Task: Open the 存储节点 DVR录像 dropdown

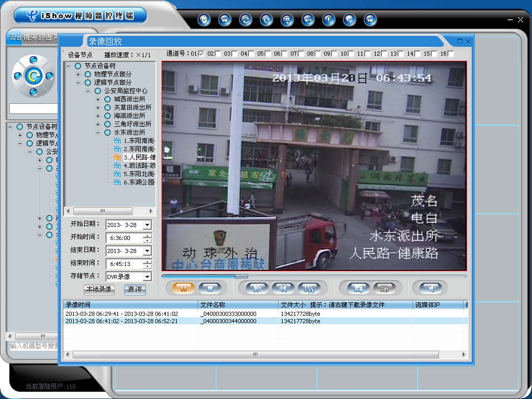Action: [147, 277]
